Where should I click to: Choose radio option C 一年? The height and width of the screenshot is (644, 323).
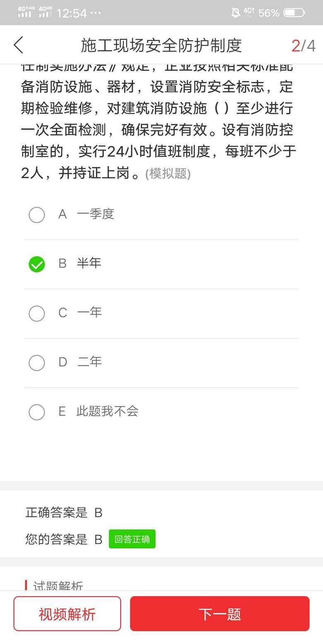(x=37, y=313)
